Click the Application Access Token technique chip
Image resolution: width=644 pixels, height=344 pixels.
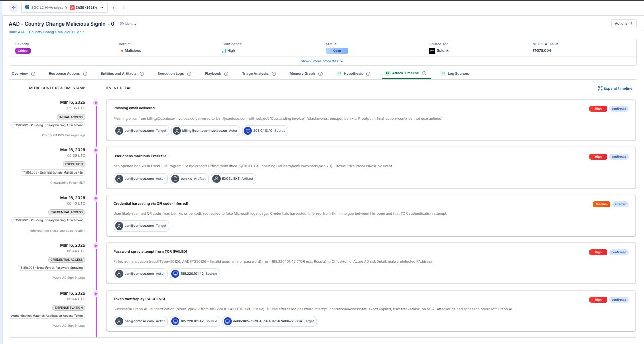(x=47, y=316)
